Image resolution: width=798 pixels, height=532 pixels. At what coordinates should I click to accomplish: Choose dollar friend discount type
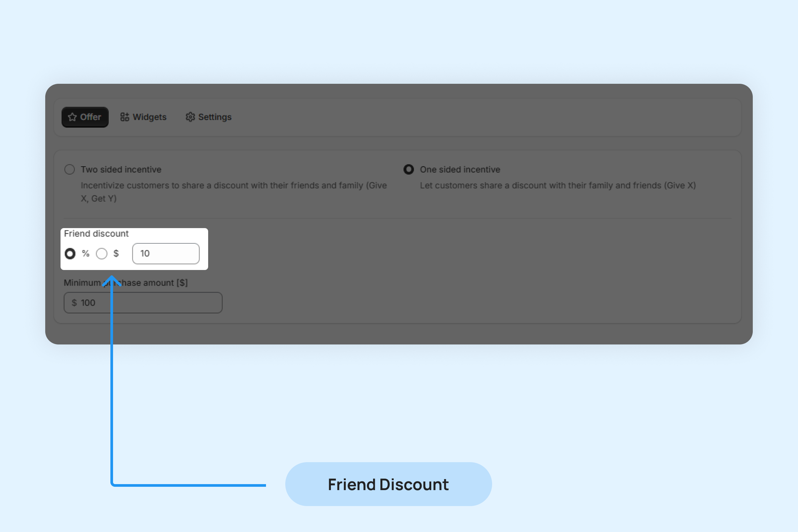pyautogui.click(x=101, y=253)
